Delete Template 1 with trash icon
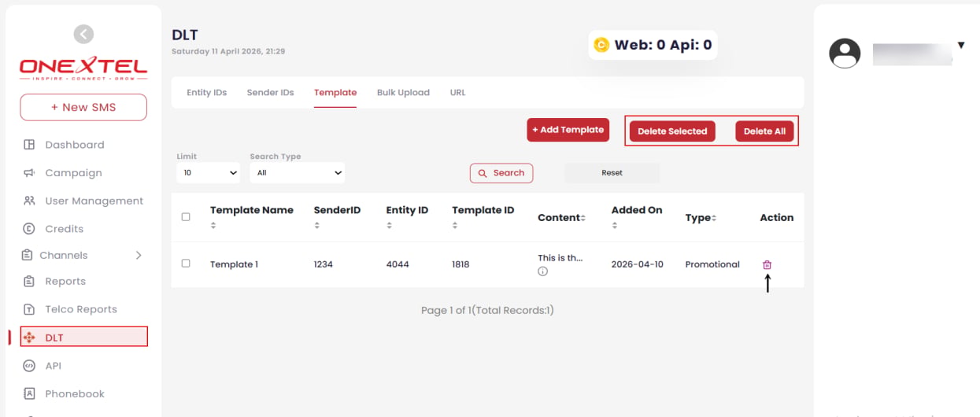 pyautogui.click(x=767, y=265)
